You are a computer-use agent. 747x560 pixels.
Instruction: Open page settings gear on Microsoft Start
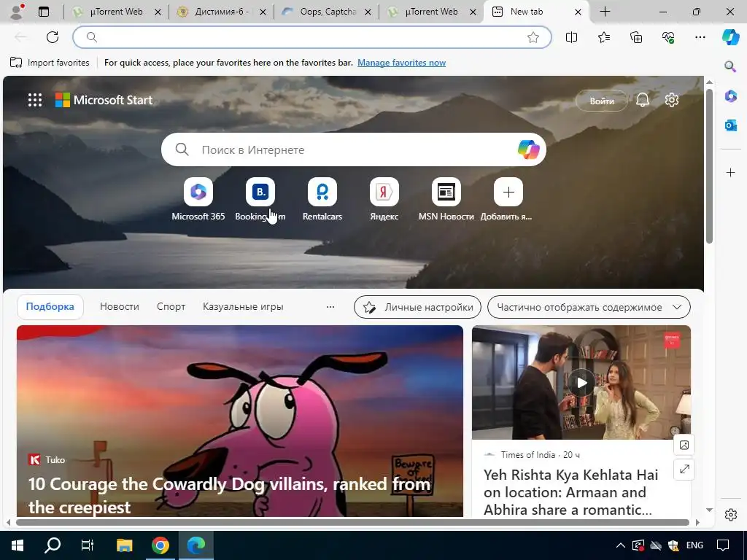click(x=672, y=100)
